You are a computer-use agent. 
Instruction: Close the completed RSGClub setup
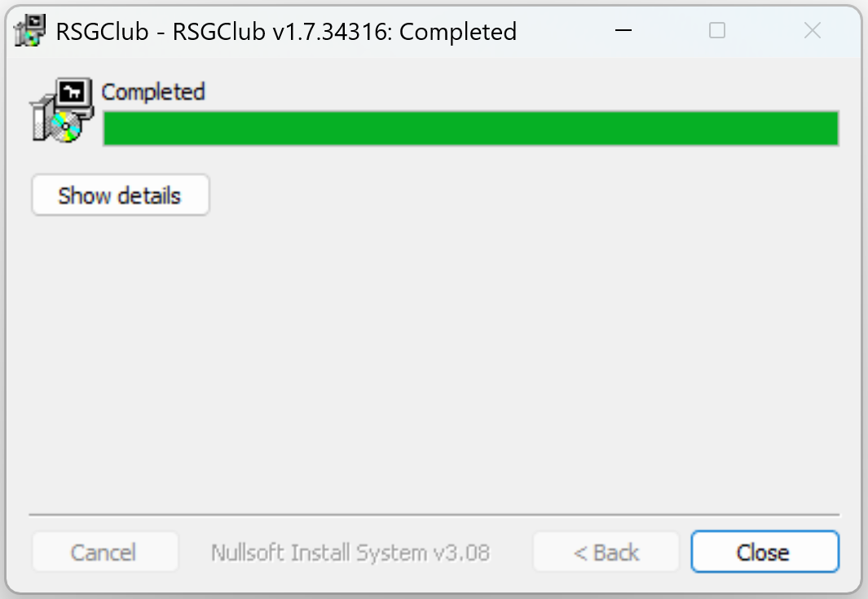point(764,552)
